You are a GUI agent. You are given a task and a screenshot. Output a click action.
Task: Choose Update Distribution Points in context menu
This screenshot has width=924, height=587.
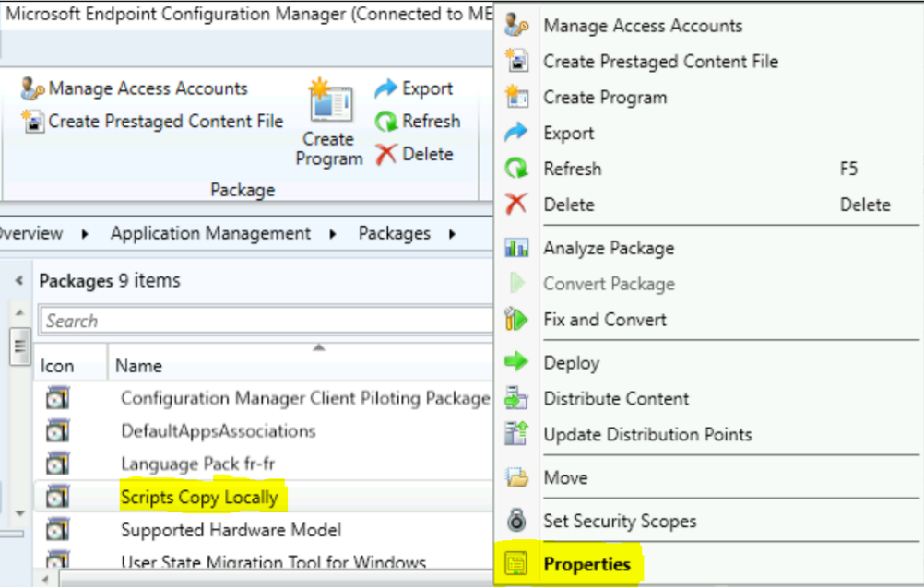click(x=708, y=435)
